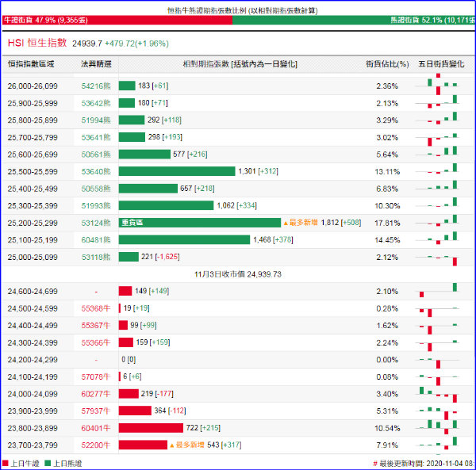The width and height of the screenshot is (476, 470).
Task: Click the 722 [+215] contract count
Action: (203, 428)
